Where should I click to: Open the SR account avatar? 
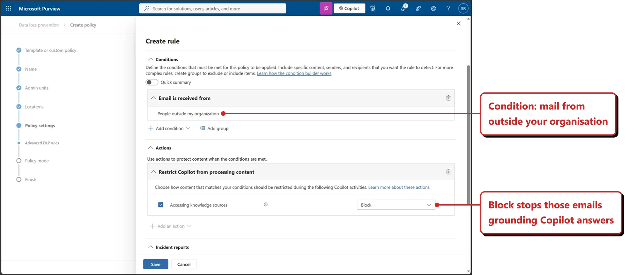(463, 9)
